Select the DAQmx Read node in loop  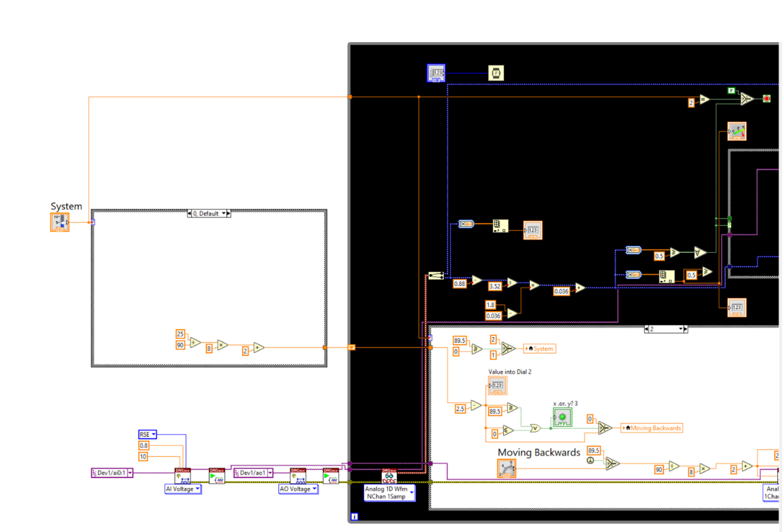pos(389,476)
